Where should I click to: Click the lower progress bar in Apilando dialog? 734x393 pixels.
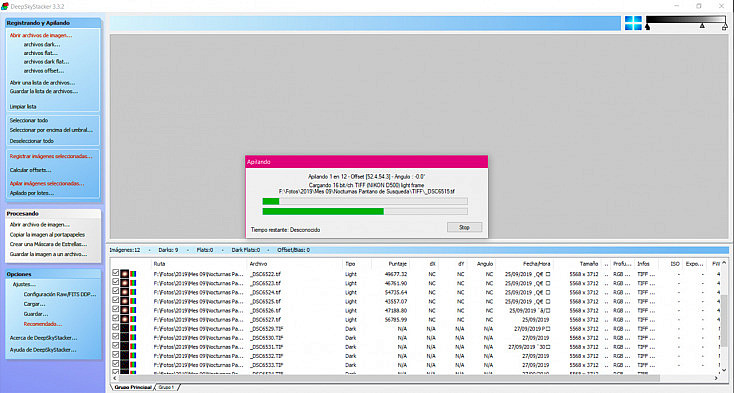point(365,211)
